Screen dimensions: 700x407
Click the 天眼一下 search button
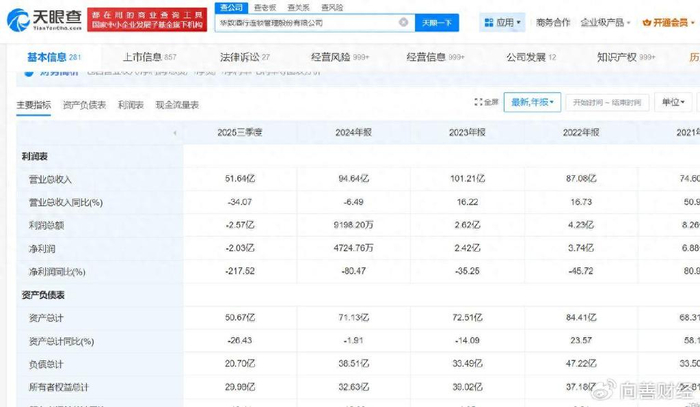(437, 23)
